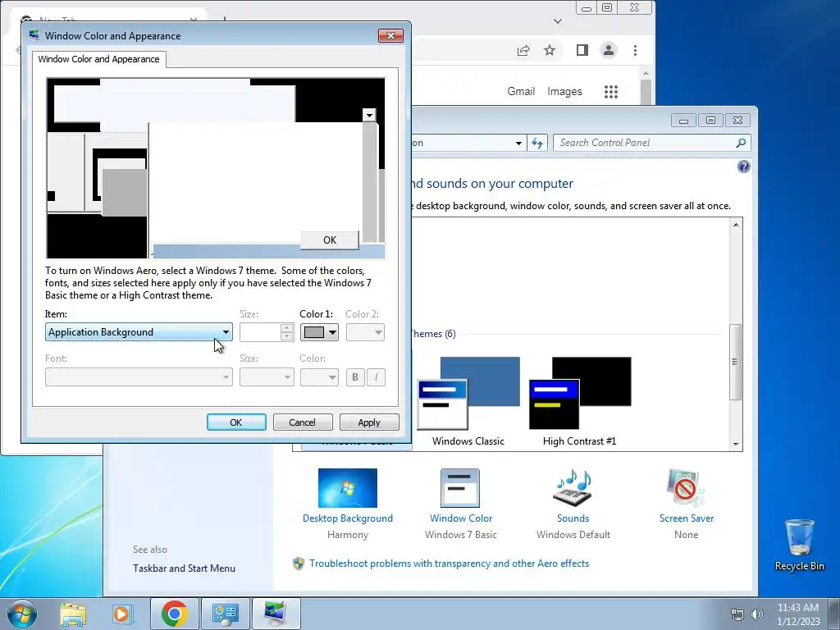Image resolution: width=840 pixels, height=630 pixels.
Task: Open the Chrome three-dot menu
Action: [636, 50]
